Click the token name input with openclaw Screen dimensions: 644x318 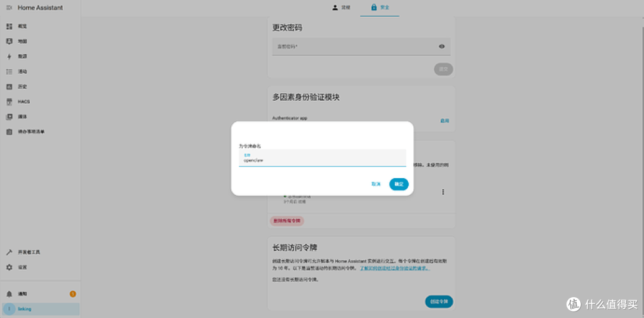pos(323,158)
